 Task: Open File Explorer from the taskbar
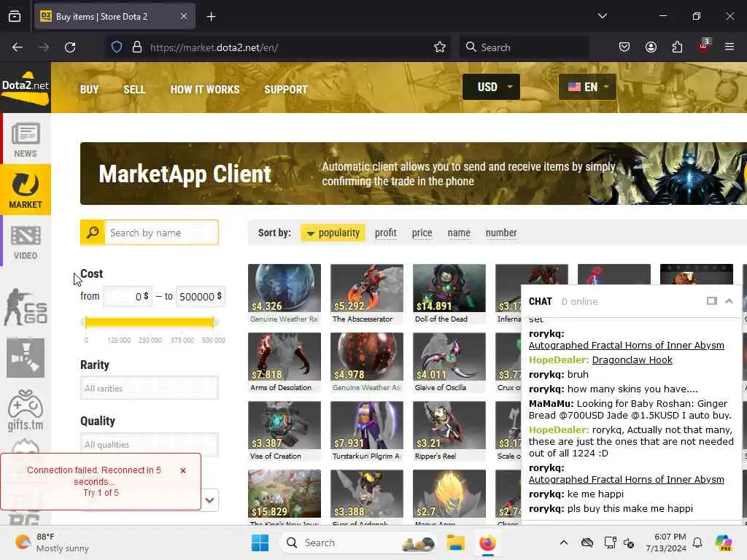(455, 542)
